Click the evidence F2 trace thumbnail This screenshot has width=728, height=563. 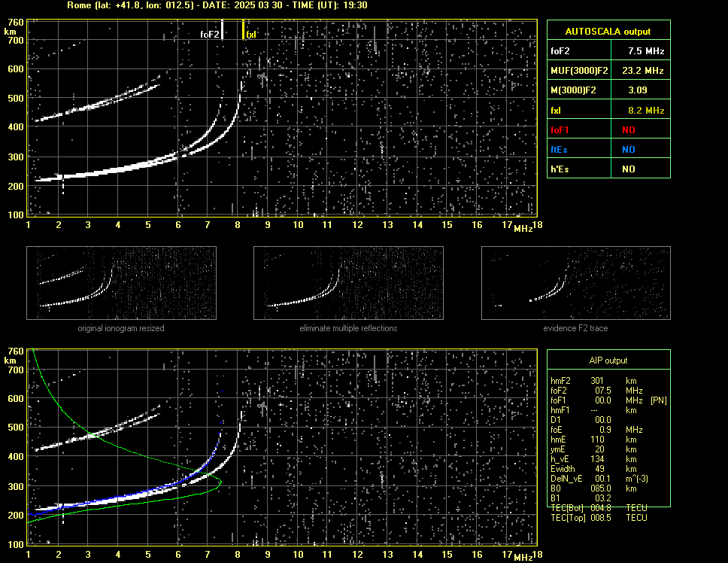(x=576, y=283)
